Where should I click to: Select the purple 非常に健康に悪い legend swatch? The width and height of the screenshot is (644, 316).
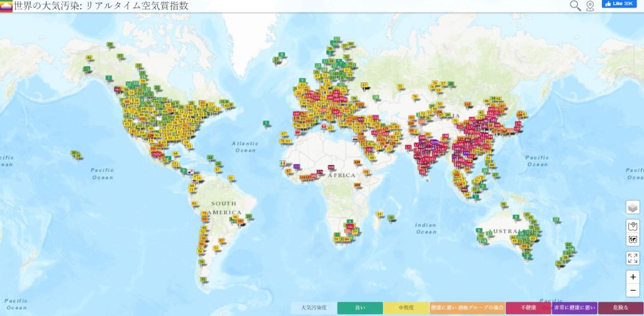574,308
